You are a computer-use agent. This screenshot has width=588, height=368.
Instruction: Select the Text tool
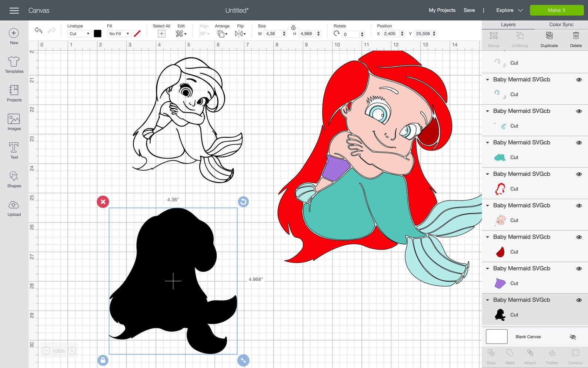[14, 150]
